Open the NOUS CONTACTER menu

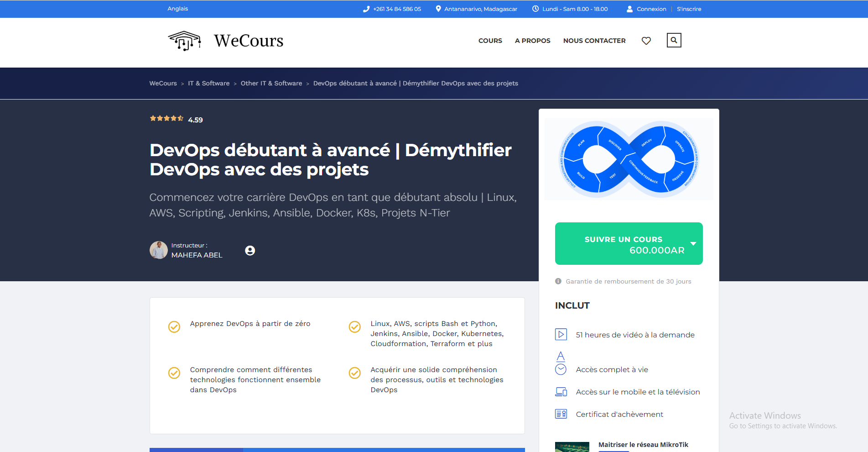[594, 41]
